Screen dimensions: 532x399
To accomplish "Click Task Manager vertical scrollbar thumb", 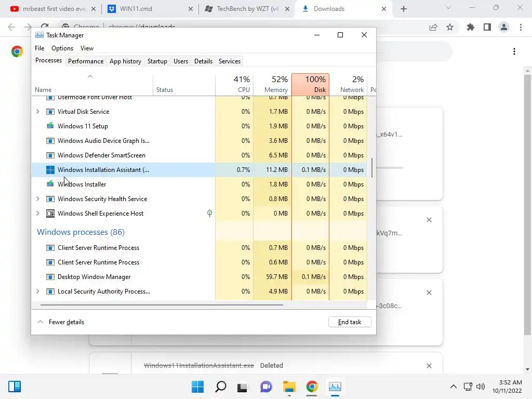I will [372, 168].
